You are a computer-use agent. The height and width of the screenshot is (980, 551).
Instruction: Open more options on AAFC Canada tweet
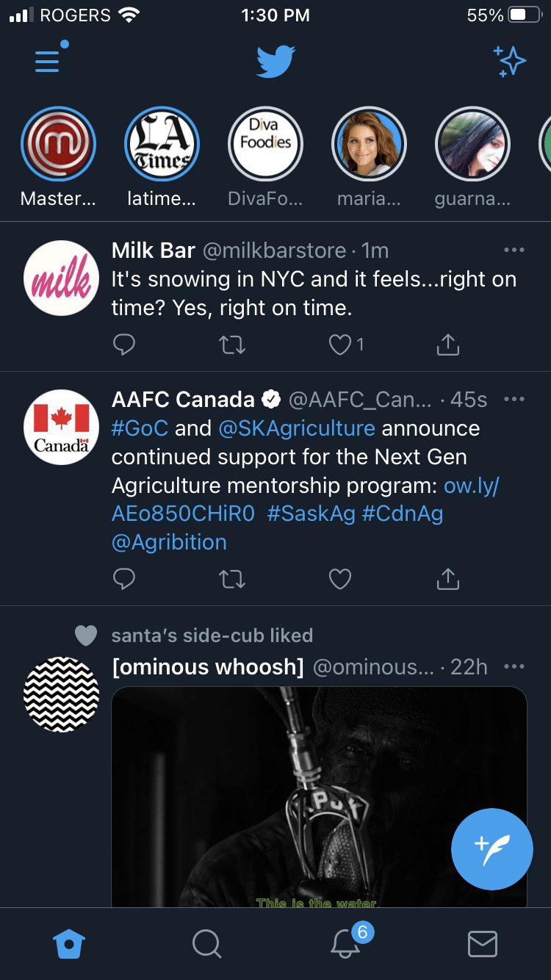point(514,400)
